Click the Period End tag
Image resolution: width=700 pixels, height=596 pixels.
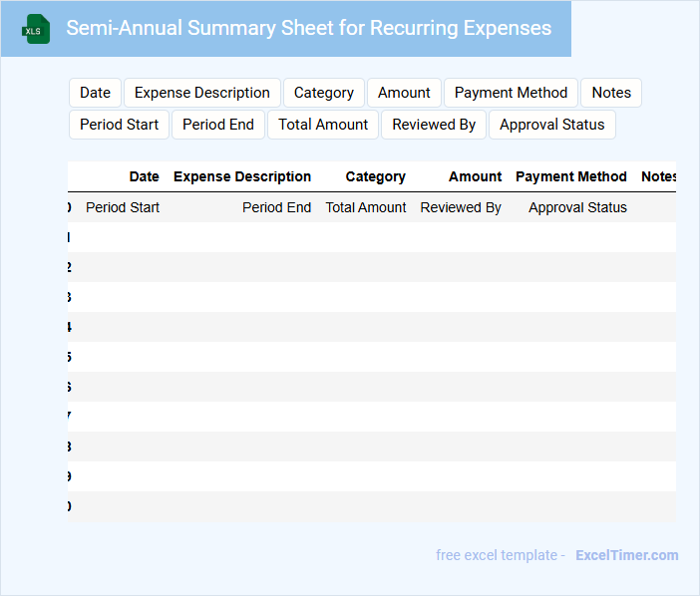click(218, 125)
